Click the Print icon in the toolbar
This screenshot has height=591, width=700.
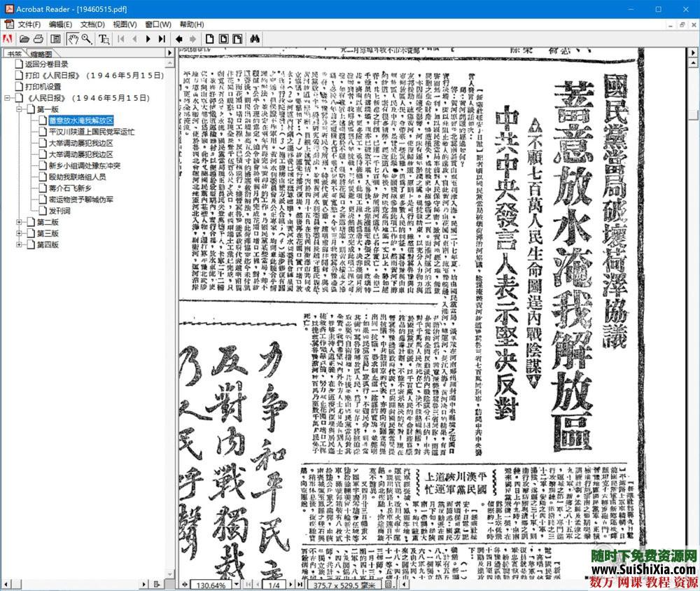coord(38,40)
